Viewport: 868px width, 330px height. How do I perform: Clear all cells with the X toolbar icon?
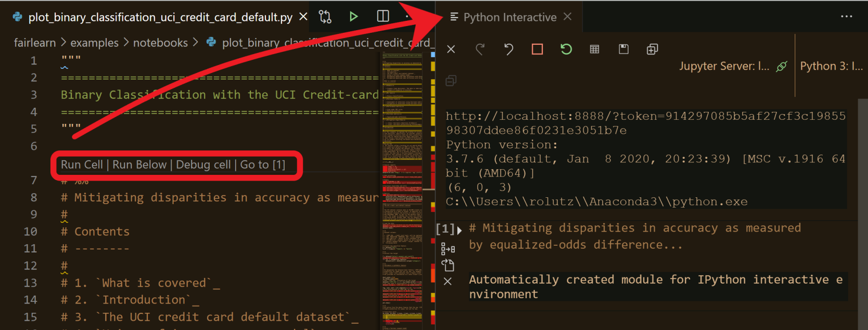[451, 49]
